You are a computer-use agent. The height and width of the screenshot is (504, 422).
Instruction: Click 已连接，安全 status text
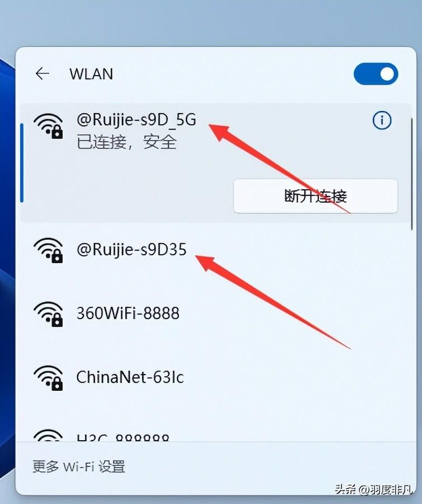click(x=127, y=142)
